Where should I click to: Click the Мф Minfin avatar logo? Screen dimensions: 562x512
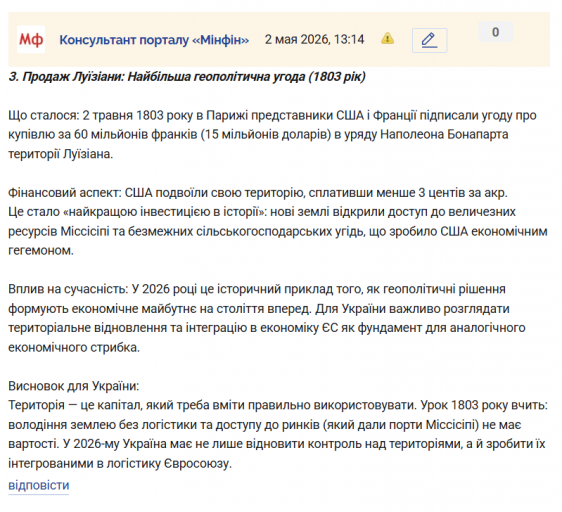[31, 39]
